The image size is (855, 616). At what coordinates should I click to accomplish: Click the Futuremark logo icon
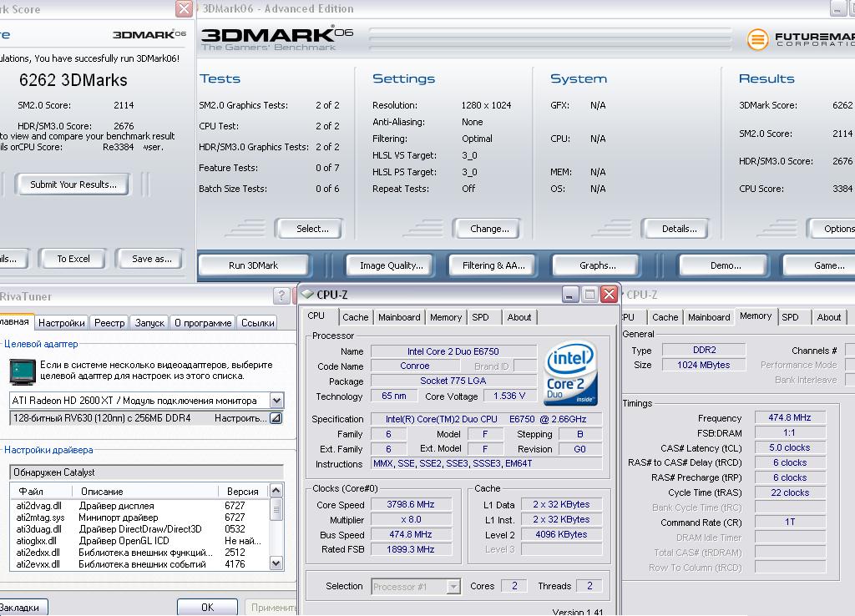pos(758,39)
